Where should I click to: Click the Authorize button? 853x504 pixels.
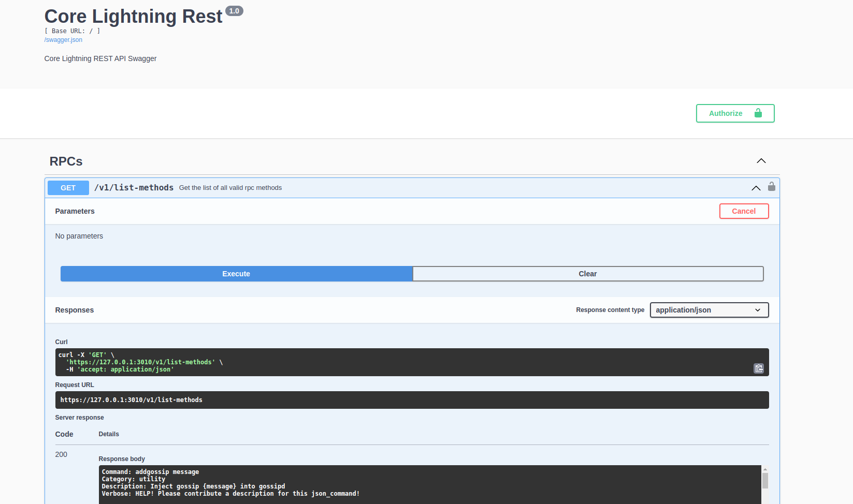pos(735,113)
